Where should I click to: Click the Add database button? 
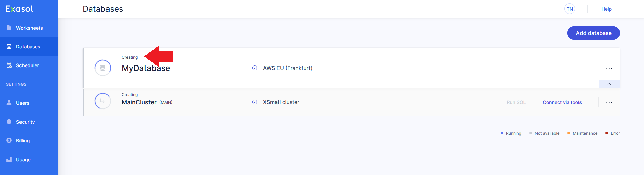(x=594, y=33)
